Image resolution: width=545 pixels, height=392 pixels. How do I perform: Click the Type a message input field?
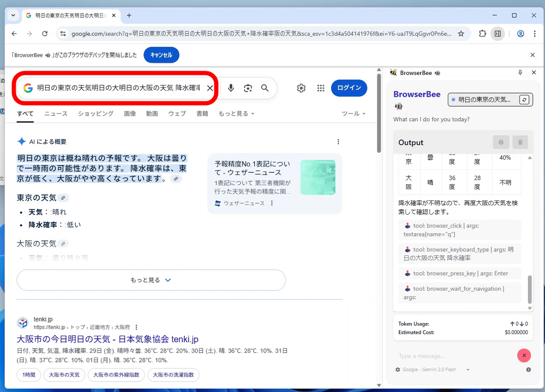click(x=454, y=356)
